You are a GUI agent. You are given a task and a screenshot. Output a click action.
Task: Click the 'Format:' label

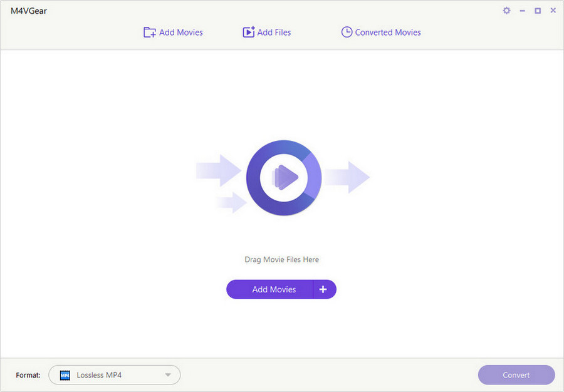(x=28, y=375)
